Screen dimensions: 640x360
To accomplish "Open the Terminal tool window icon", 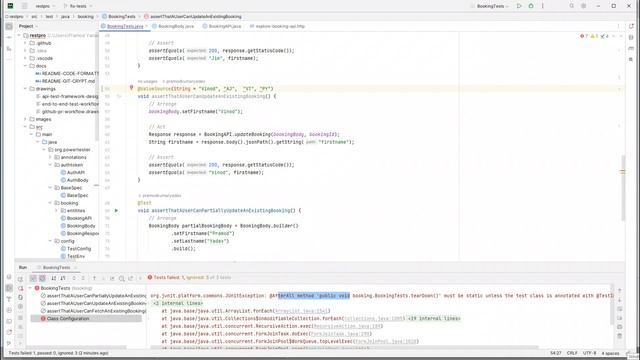I will [9, 321].
